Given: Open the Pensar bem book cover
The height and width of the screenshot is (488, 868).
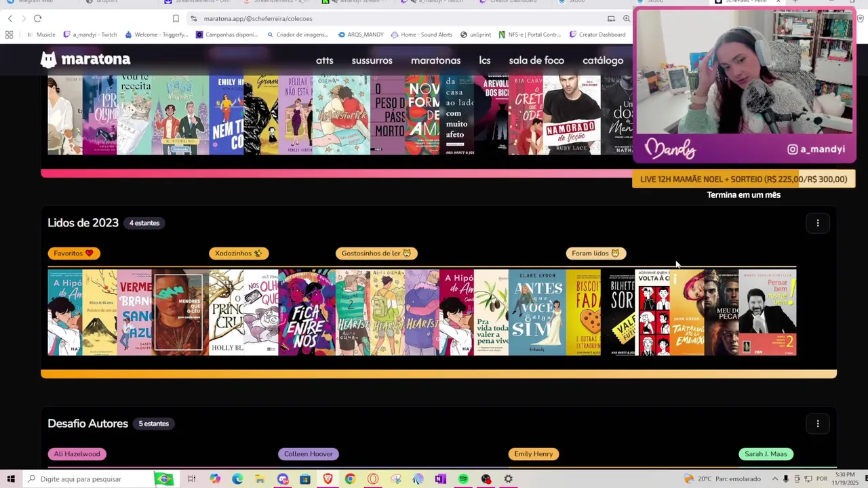Looking at the screenshot, I should pyautogui.click(x=768, y=312).
